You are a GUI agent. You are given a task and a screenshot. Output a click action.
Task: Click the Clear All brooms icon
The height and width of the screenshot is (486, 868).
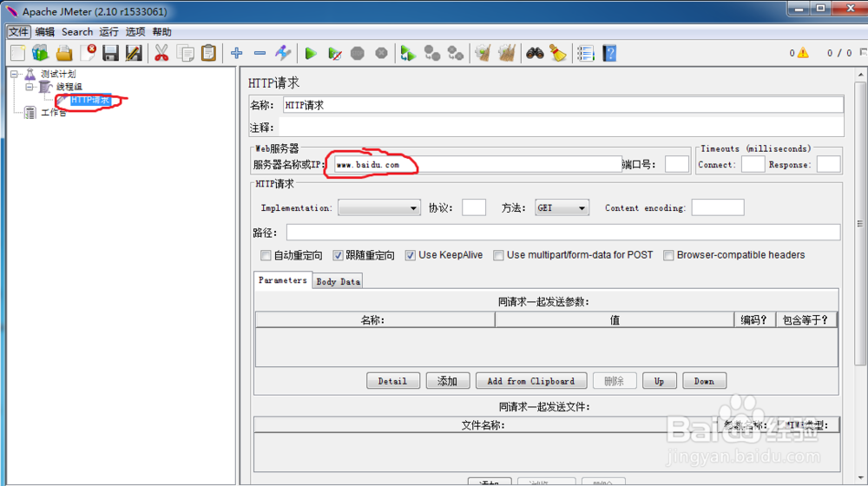click(507, 53)
